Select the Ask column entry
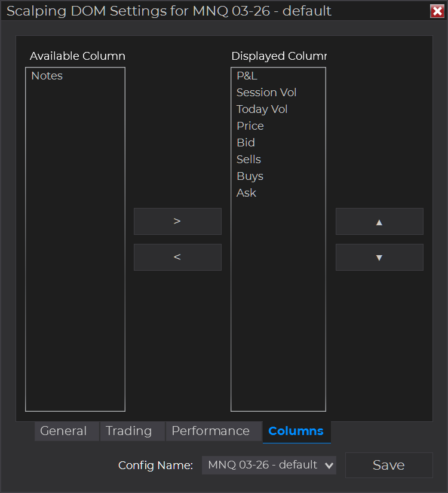The image size is (448, 493). 246,193
